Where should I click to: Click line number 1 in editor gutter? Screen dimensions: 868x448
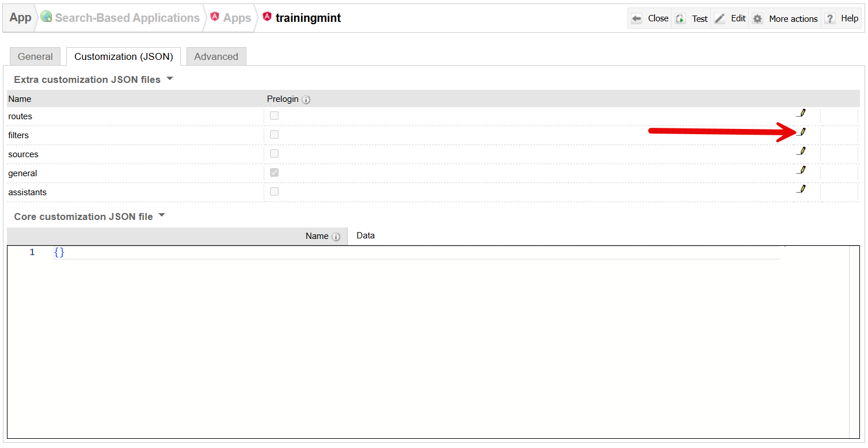(32, 252)
